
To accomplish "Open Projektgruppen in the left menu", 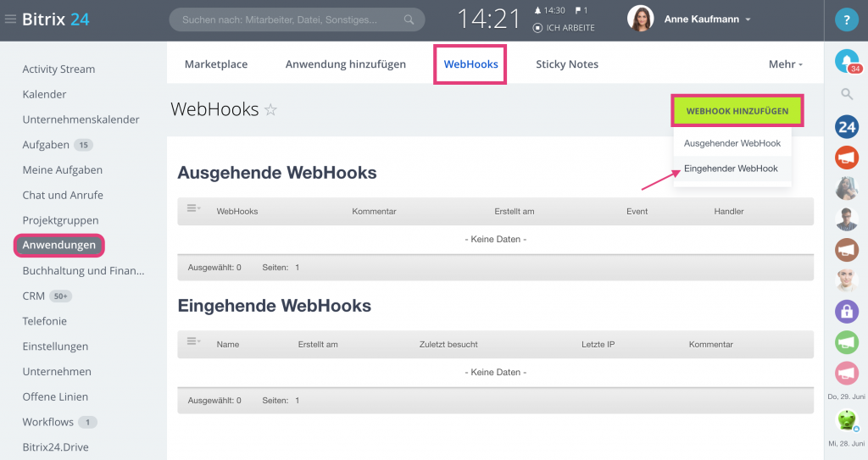I will click(60, 220).
